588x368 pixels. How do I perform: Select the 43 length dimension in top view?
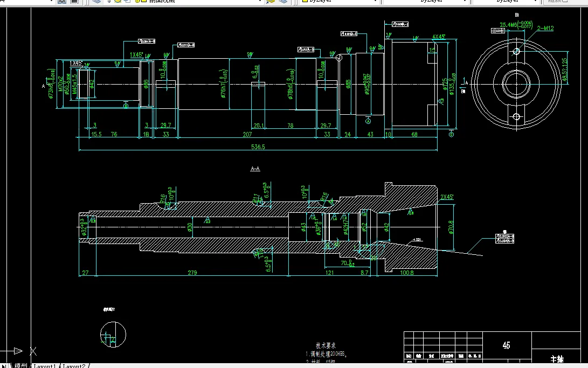click(x=370, y=134)
